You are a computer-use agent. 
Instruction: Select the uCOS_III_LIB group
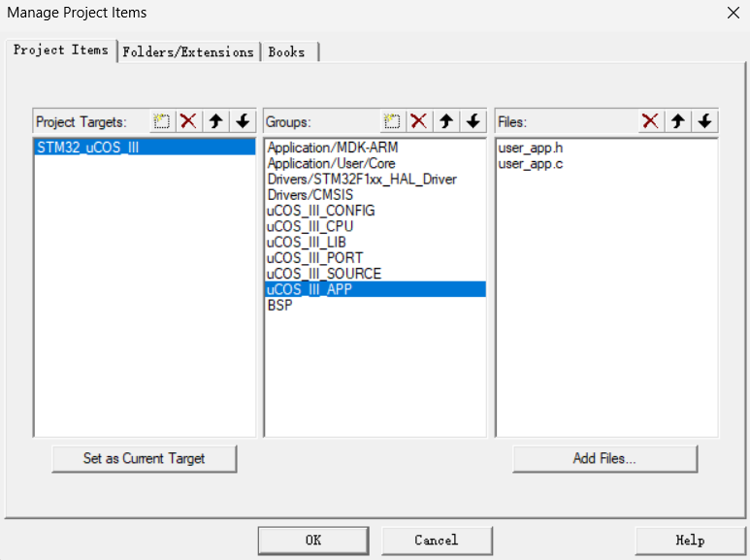pos(375,243)
